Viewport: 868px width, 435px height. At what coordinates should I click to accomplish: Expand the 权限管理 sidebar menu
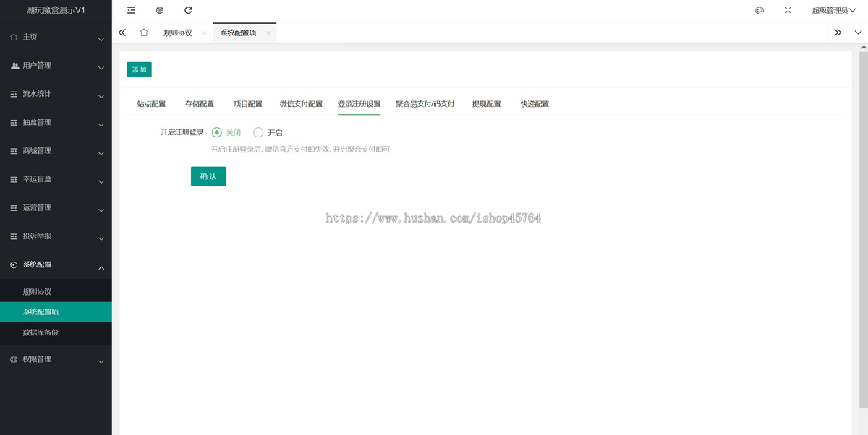[x=56, y=359]
